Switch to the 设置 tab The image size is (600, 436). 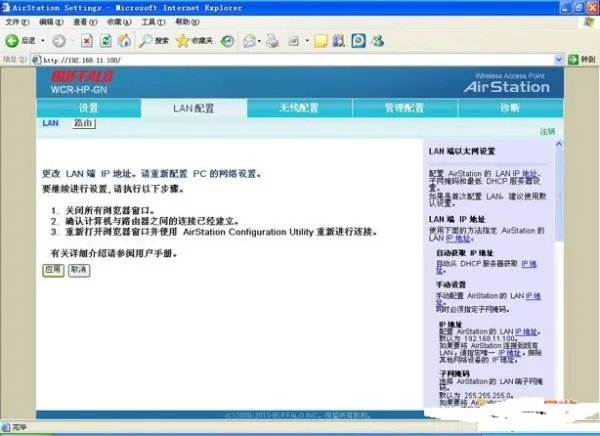point(89,108)
